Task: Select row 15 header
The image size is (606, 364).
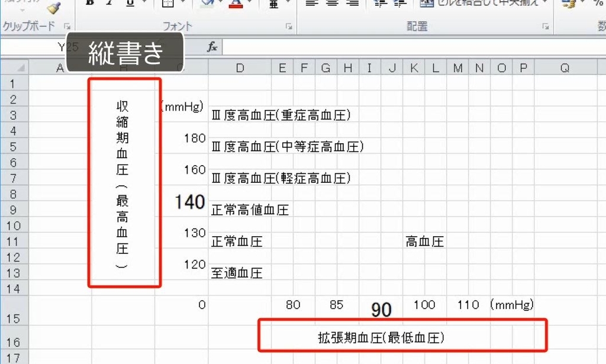Action: click(14, 311)
